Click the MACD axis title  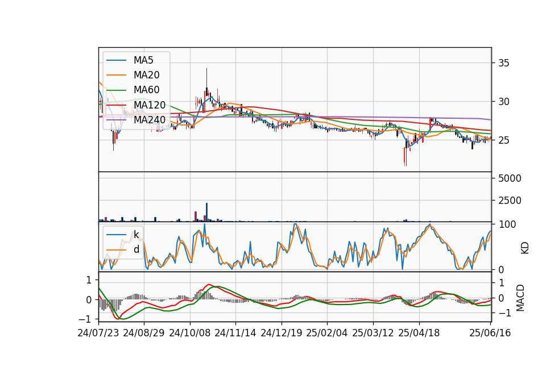[520, 298]
